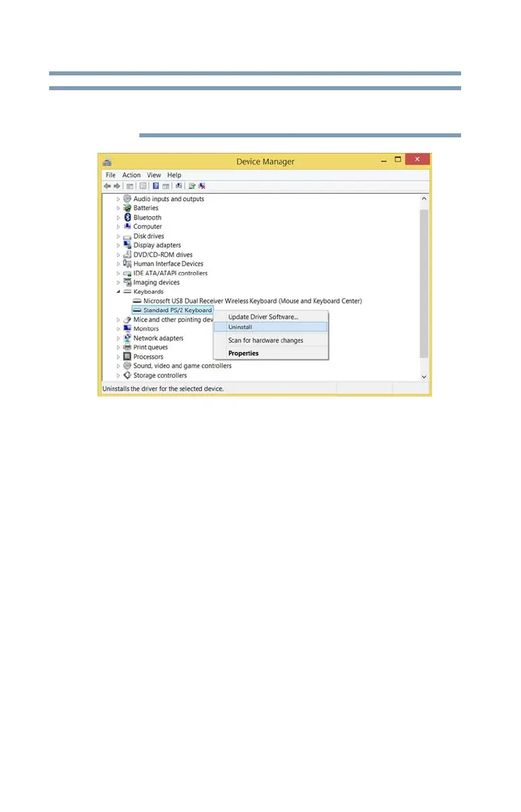
Task: Expand the Monitors node arrow
Action: tap(118, 329)
